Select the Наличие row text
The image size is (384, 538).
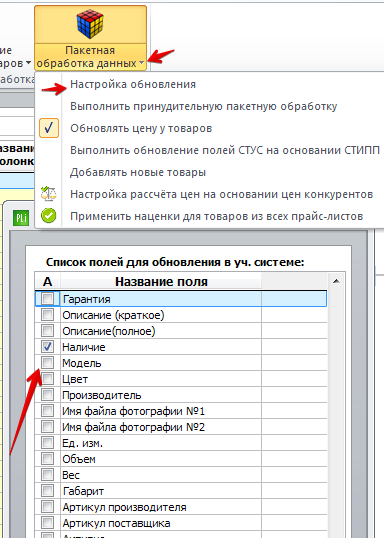pyautogui.click(x=84, y=347)
